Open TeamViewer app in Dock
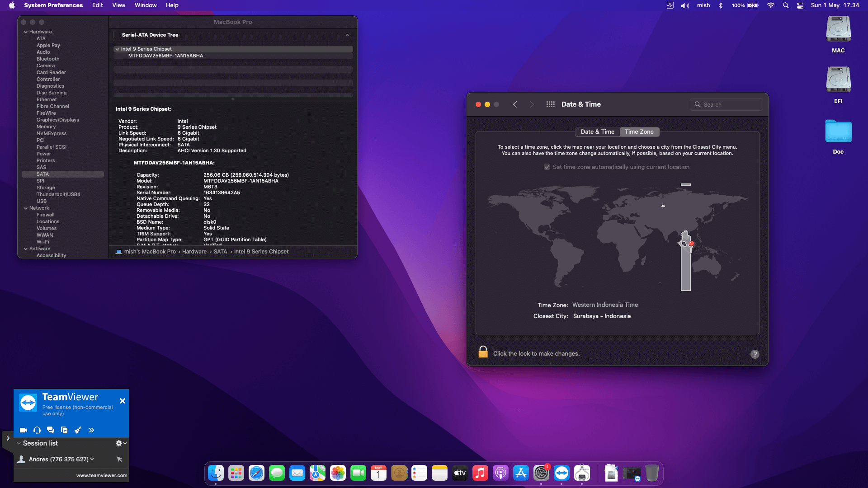Viewport: 868px width, 488px height. [x=561, y=473]
